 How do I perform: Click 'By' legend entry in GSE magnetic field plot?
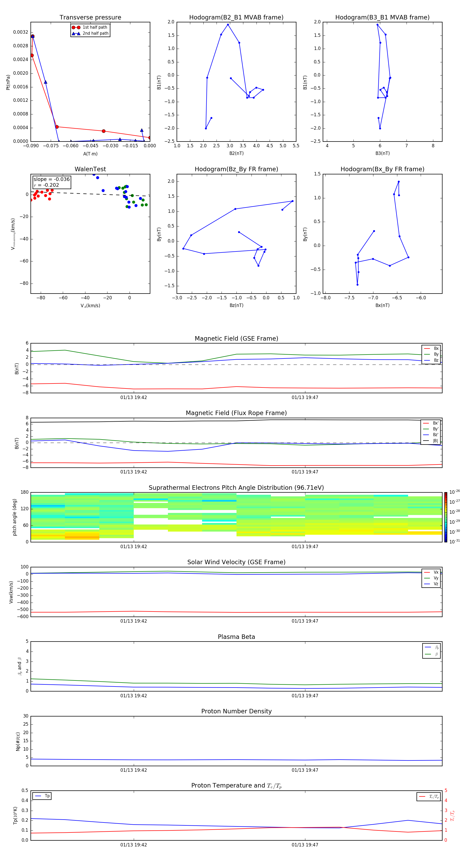431,354
